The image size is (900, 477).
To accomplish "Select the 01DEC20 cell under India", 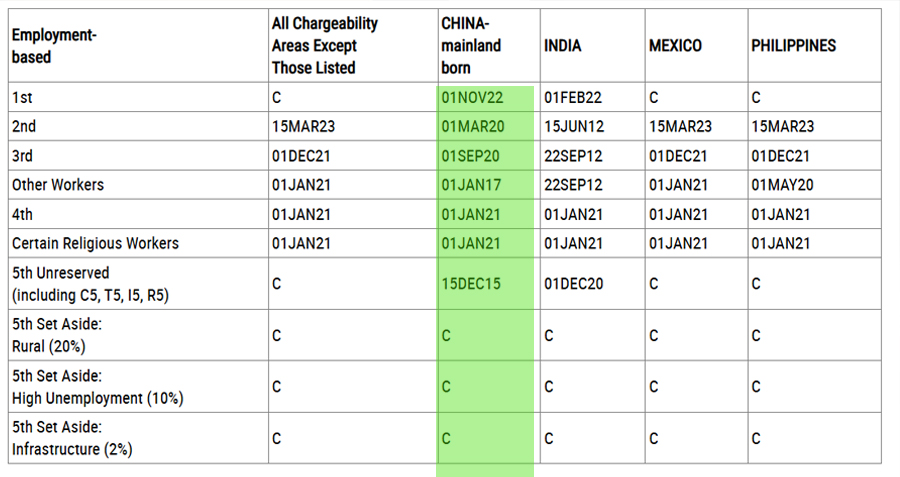I will 574,284.
